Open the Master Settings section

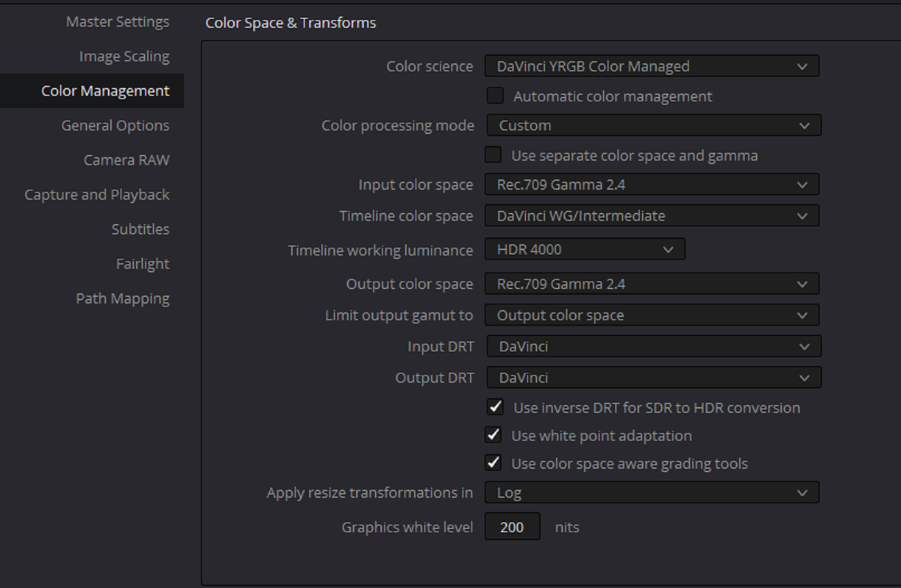[x=118, y=22]
